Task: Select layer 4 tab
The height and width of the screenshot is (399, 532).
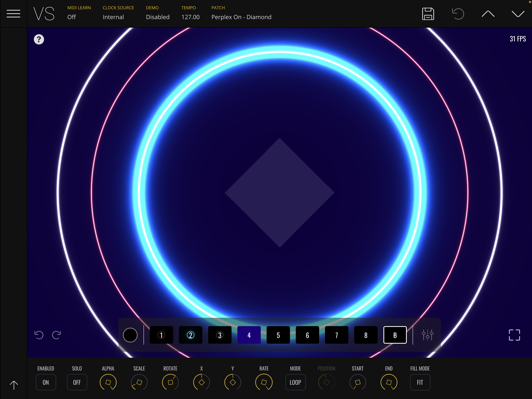Action: point(249,335)
